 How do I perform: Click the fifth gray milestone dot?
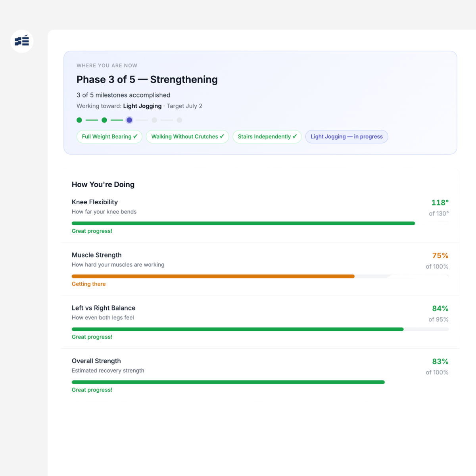179,120
